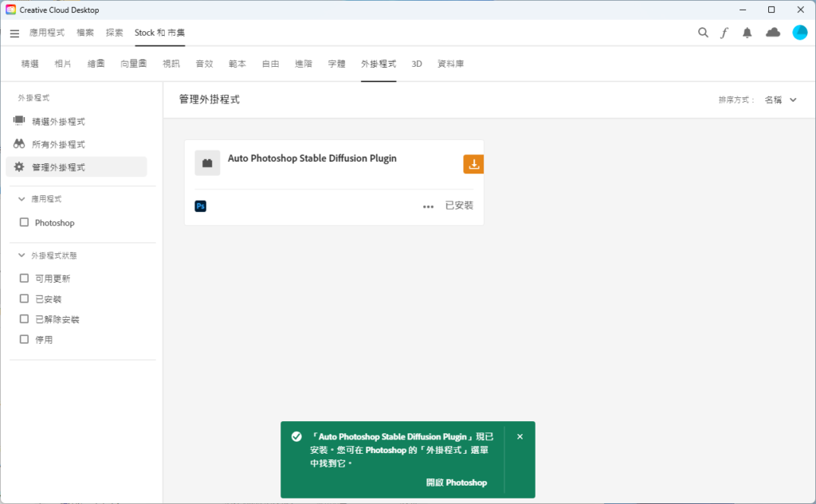Click 開啟 Photoshop in the notification
The image size is (816, 504).
click(x=457, y=483)
